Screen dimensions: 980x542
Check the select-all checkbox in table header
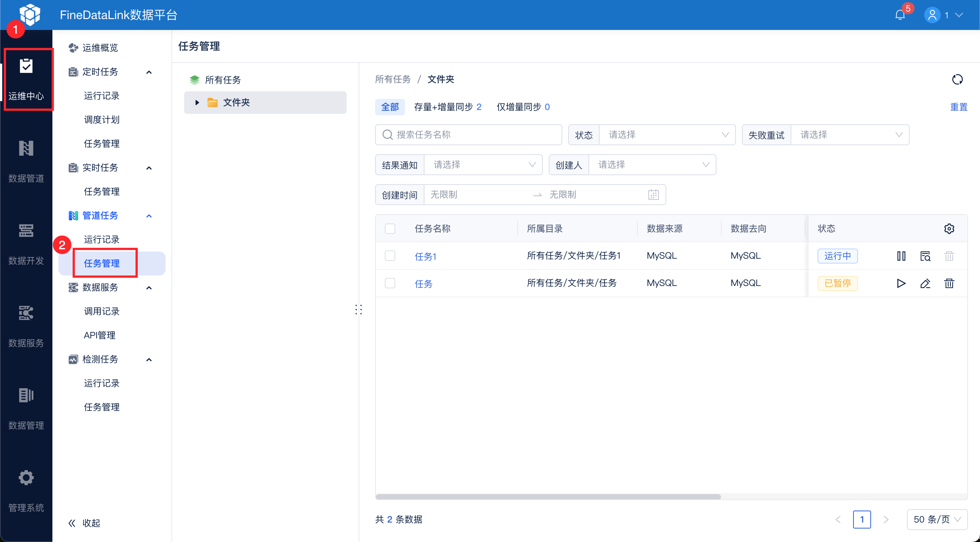(x=390, y=229)
